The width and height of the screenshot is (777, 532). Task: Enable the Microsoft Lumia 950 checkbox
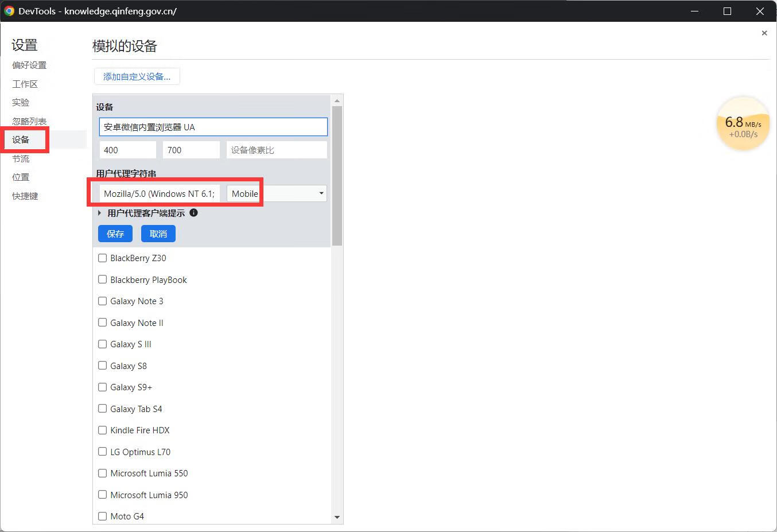click(103, 495)
